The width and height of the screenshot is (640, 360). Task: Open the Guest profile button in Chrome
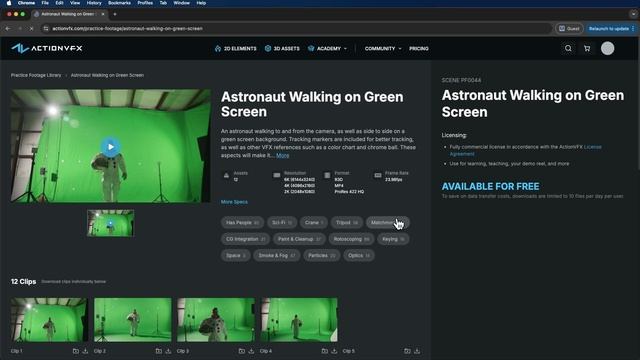[x=569, y=29]
